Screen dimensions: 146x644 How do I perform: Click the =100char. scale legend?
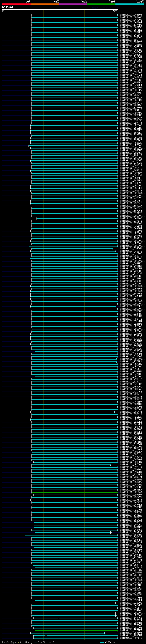108,642
